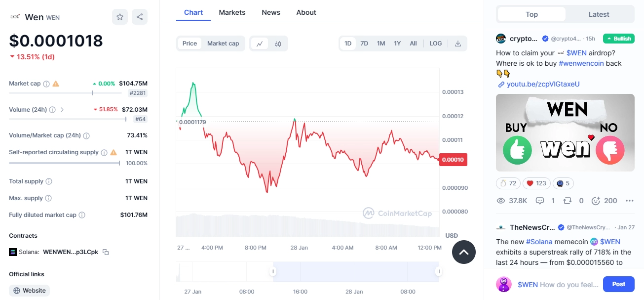This screenshot has width=644, height=300.
Task: Click the Post button in the feed
Action: [618, 284]
